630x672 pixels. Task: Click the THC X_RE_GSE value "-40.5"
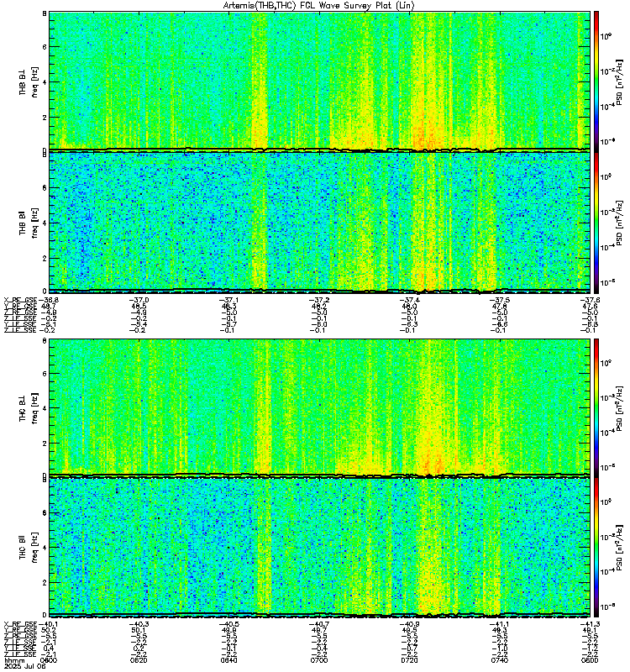(x=228, y=624)
